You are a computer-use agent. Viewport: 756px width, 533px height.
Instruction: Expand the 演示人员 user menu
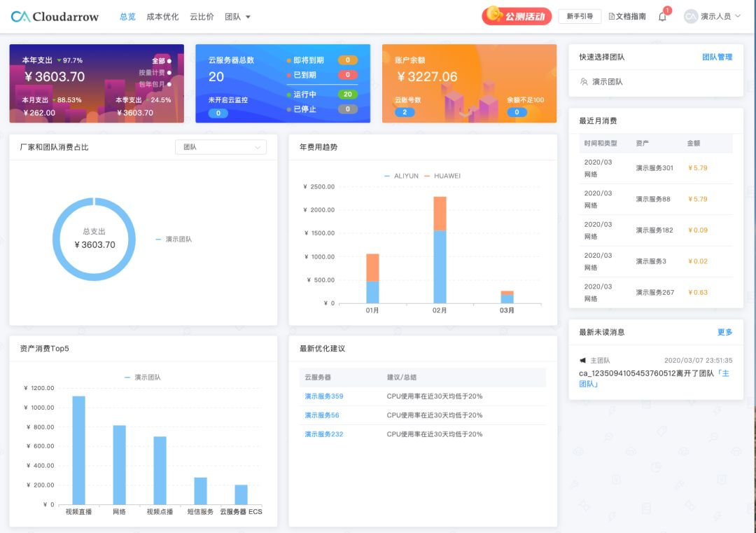[720, 16]
